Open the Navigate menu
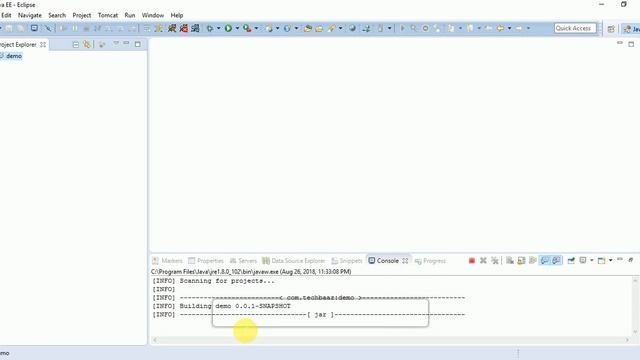This screenshot has width=640, height=360. (x=30, y=15)
